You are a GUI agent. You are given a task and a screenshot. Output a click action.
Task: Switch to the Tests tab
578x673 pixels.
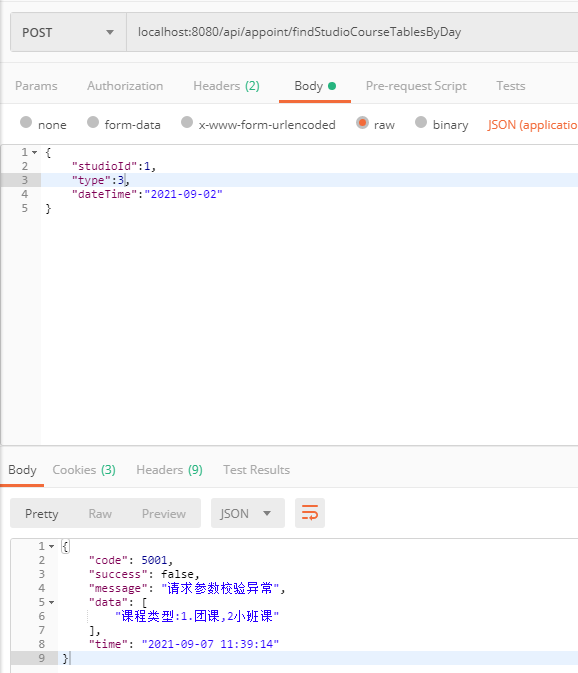[x=511, y=86]
